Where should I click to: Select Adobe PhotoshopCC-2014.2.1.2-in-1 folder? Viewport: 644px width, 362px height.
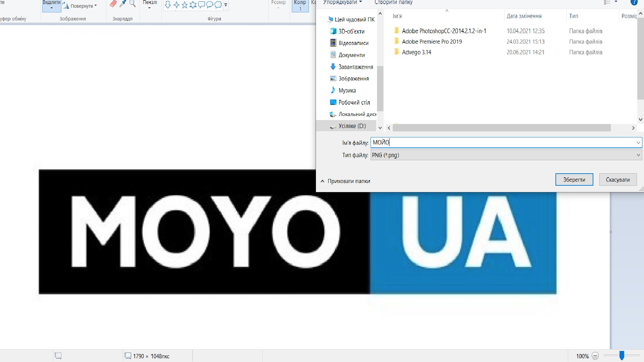click(444, 31)
